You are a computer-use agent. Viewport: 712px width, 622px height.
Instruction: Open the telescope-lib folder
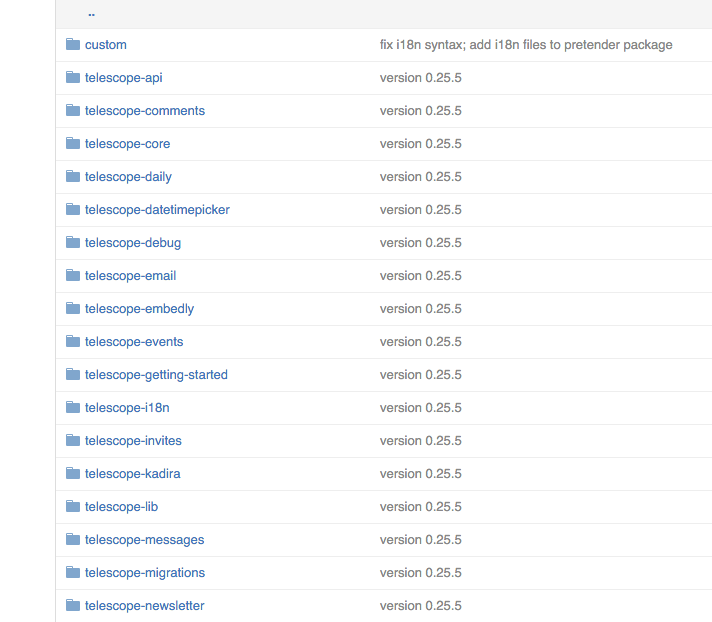tap(121, 507)
